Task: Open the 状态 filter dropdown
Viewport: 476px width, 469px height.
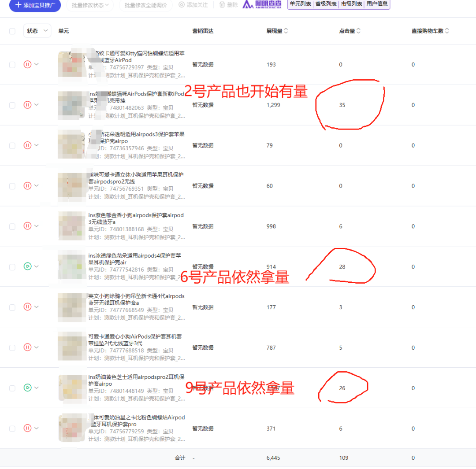Action: [x=37, y=31]
